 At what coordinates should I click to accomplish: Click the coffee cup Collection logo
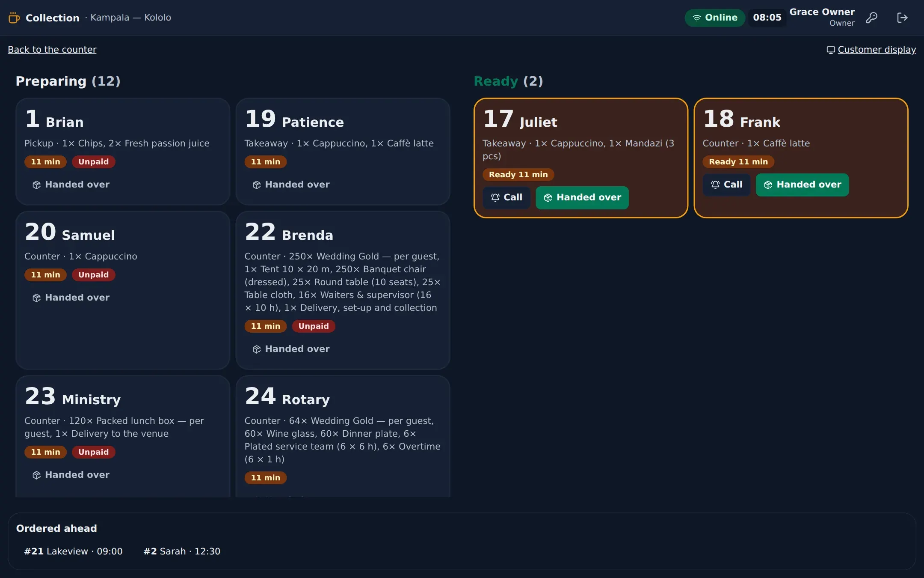click(14, 18)
